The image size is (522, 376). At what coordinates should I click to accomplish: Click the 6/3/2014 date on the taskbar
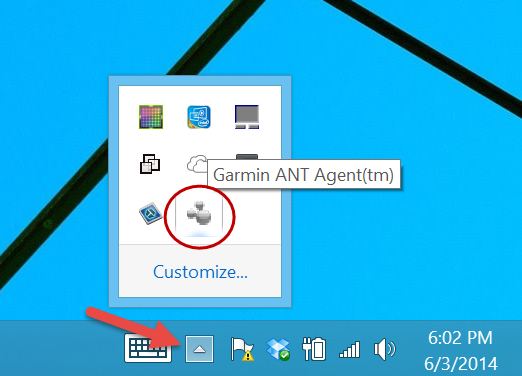click(461, 363)
